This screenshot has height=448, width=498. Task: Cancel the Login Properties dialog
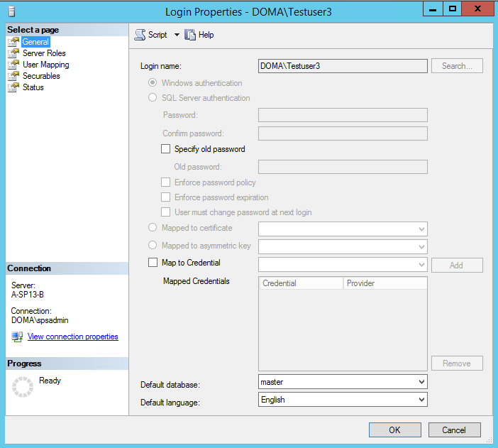tap(454, 430)
